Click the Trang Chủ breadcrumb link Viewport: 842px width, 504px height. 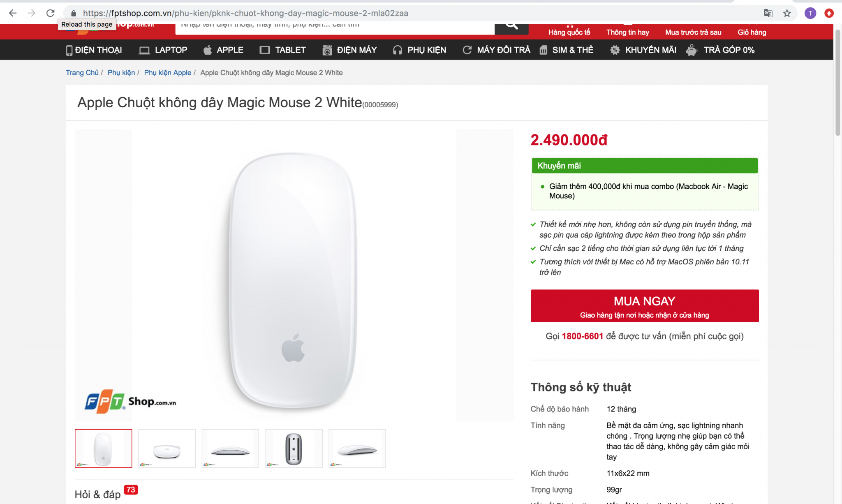[x=82, y=73]
